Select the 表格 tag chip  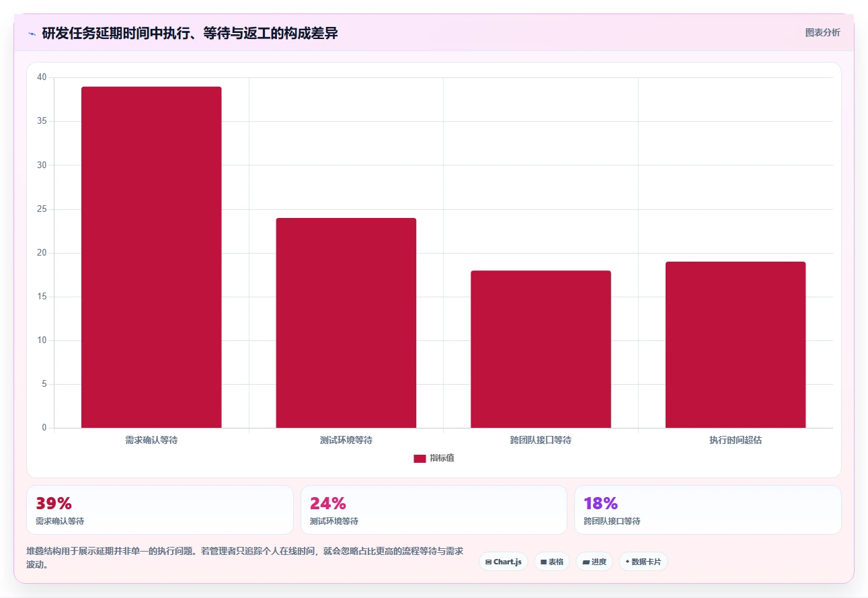pos(552,562)
